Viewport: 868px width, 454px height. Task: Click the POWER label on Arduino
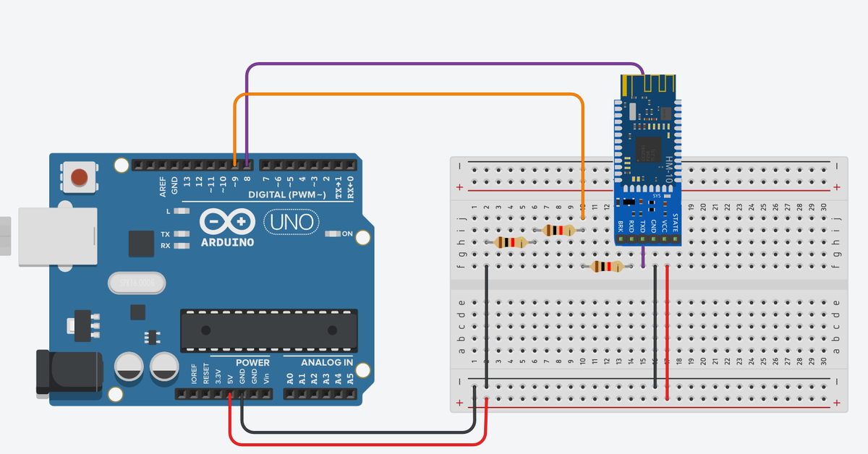tap(252, 362)
